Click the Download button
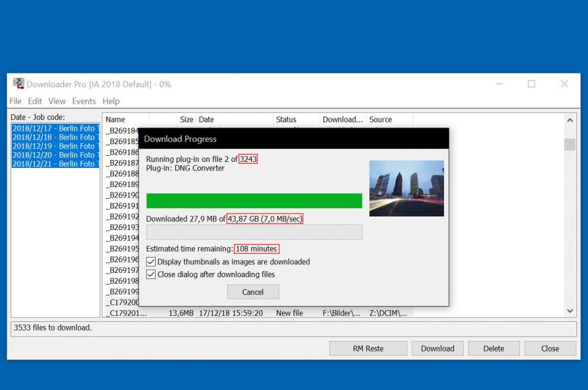The width and height of the screenshot is (588, 390). (x=437, y=349)
